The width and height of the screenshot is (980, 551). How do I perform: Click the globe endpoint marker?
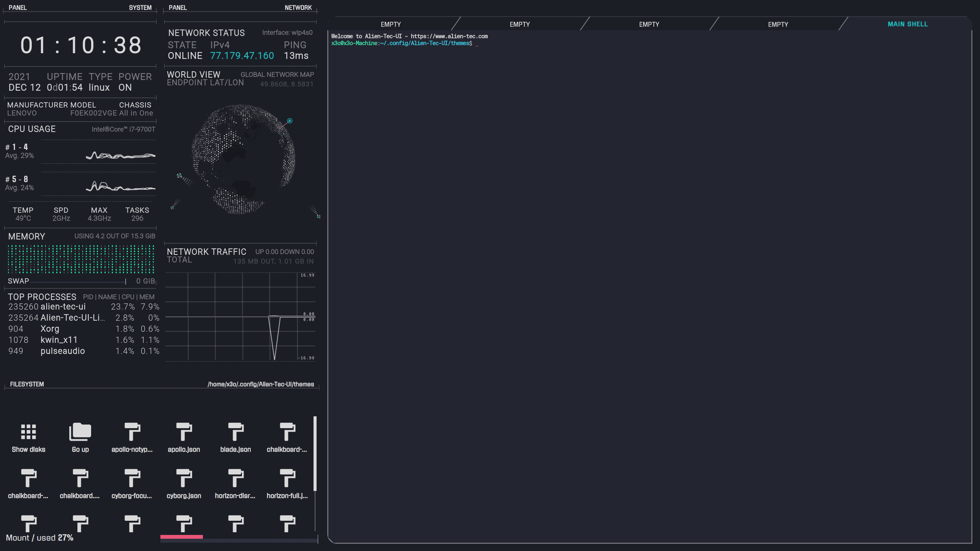(x=290, y=121)
